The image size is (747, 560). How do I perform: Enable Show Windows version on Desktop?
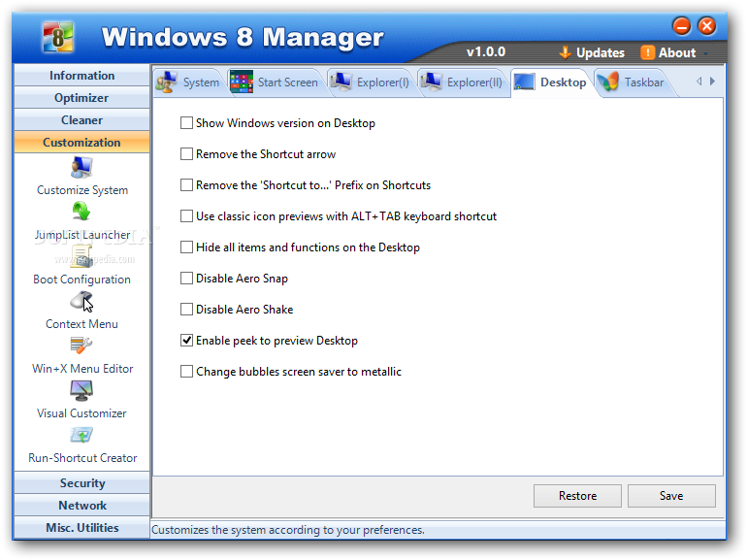pos(186,123)
